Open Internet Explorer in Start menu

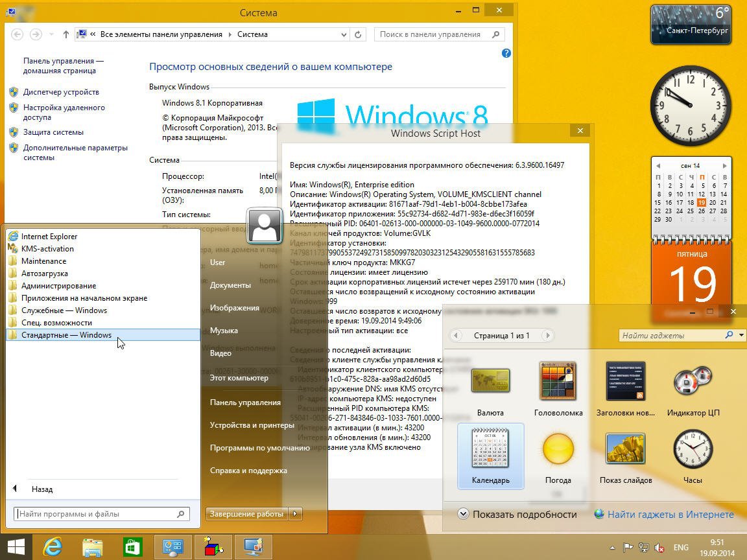tap(103, 236)
